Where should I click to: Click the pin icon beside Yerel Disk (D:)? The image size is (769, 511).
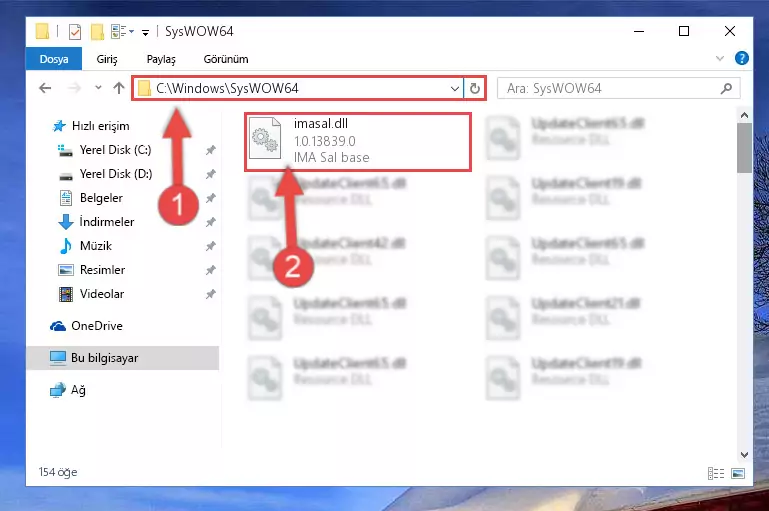tap(210, 174)
